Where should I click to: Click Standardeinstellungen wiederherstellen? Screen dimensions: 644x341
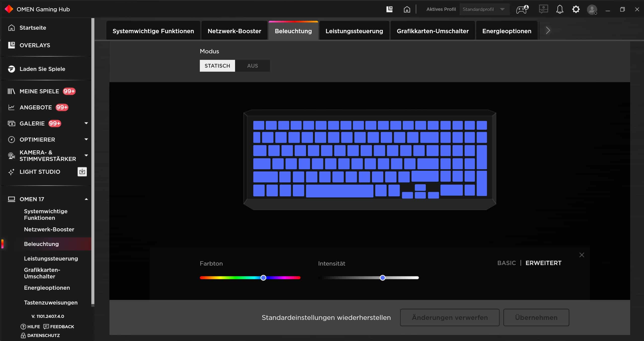(326, 318)
